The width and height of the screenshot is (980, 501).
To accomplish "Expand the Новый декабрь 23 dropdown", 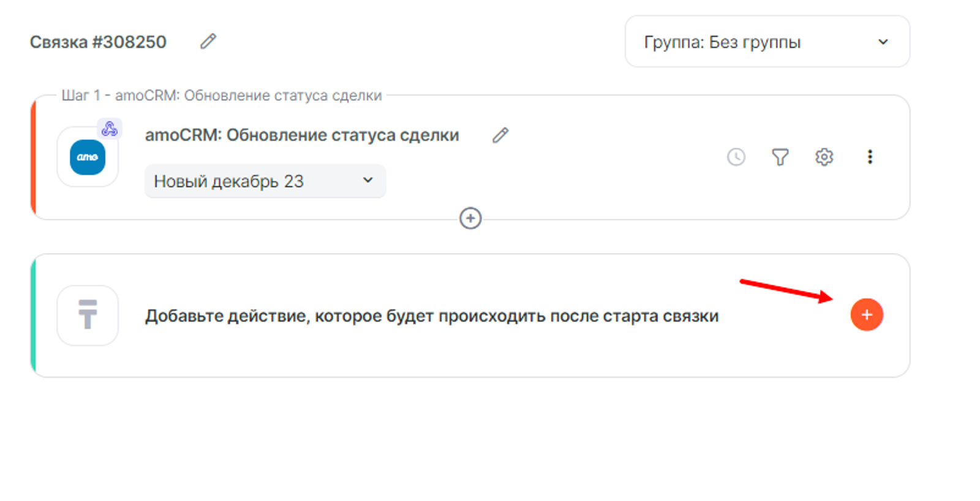I will pos(265,181).
